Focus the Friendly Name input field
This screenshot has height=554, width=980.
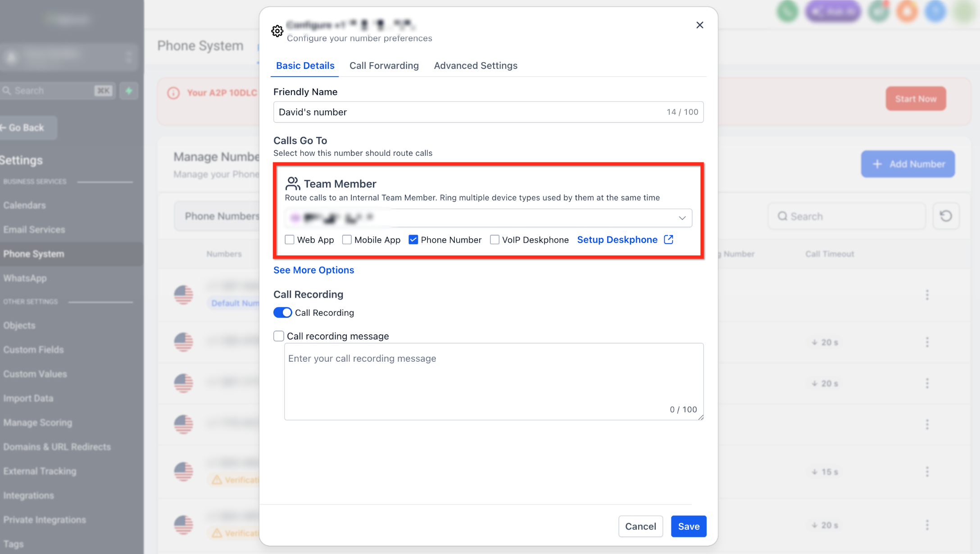(x=488, y=112)
